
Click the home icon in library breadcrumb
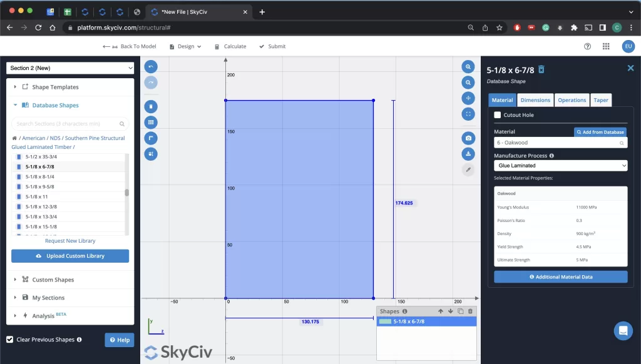coord(14,138)
